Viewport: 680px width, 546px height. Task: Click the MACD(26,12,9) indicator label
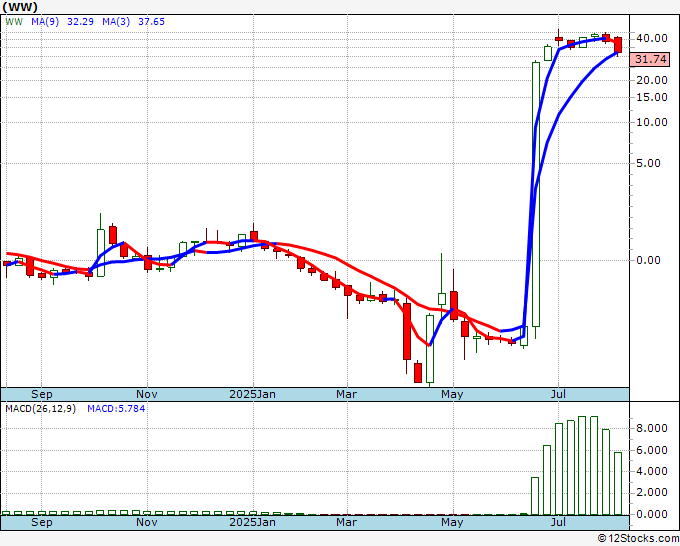40,409
